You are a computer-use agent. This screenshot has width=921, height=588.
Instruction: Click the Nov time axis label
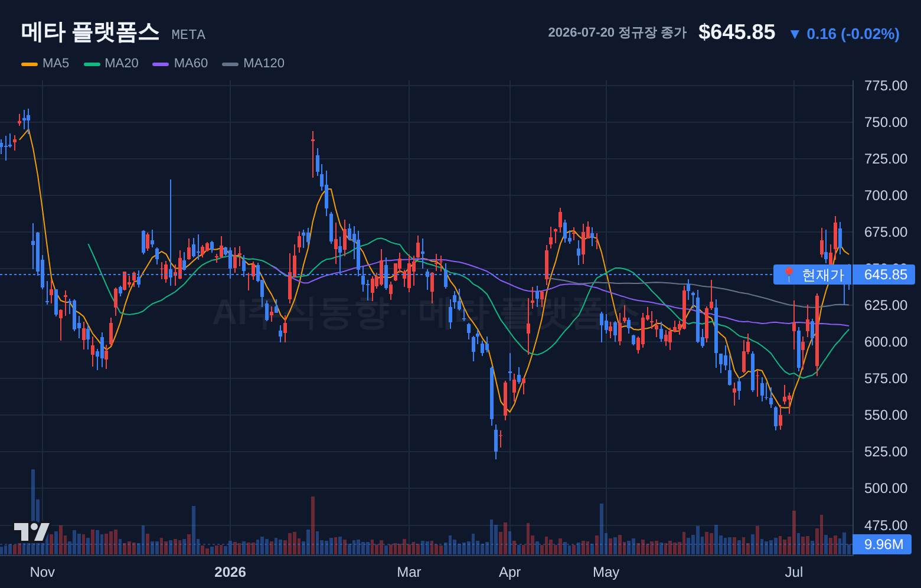pyautogui.click(x=42, y=572)
